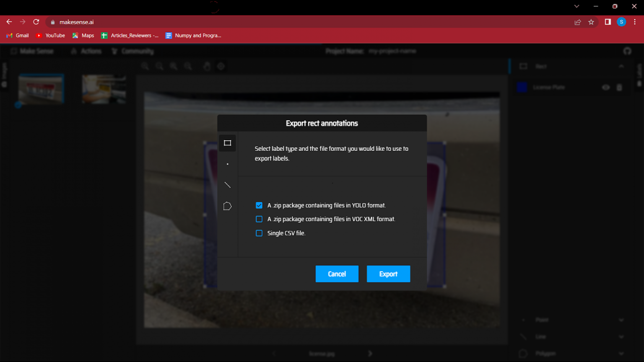This screenshot has width=644, height=362.
Task: Hide the License Plate annotation
Action: coord(605,87)
